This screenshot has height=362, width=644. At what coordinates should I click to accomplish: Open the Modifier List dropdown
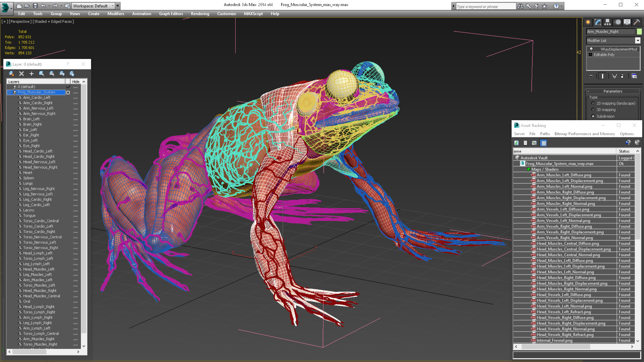click(638, 40)
